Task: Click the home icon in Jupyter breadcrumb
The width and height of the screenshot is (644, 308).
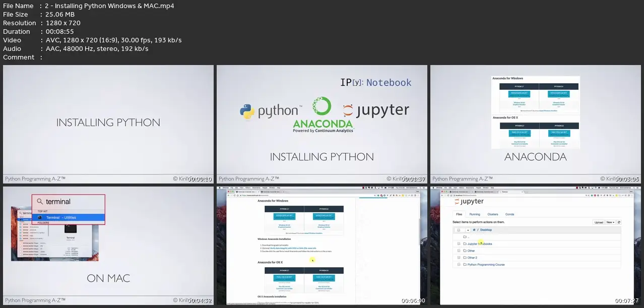Action: tap(474, 230)
